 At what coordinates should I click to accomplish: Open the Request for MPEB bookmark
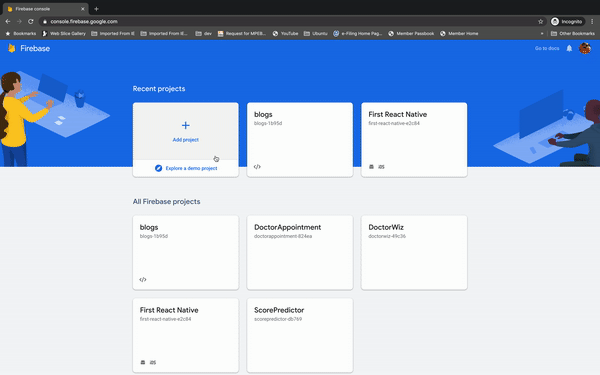(241, 34)
